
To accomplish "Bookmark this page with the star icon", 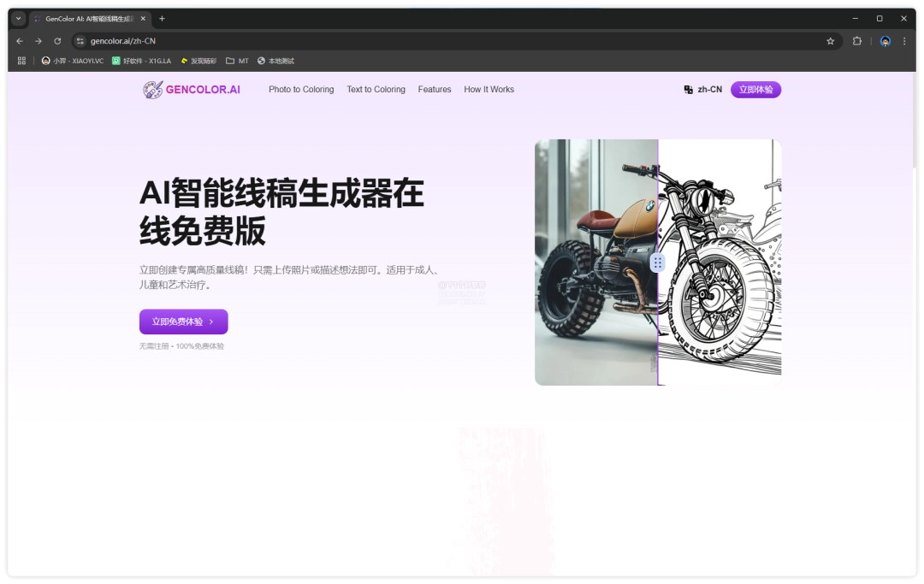I will point(830,41).
